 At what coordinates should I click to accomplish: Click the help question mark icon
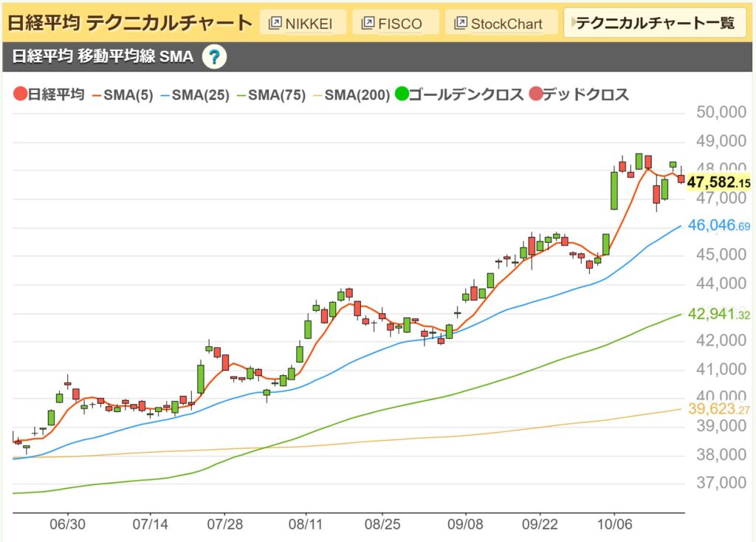click(214, 57)
